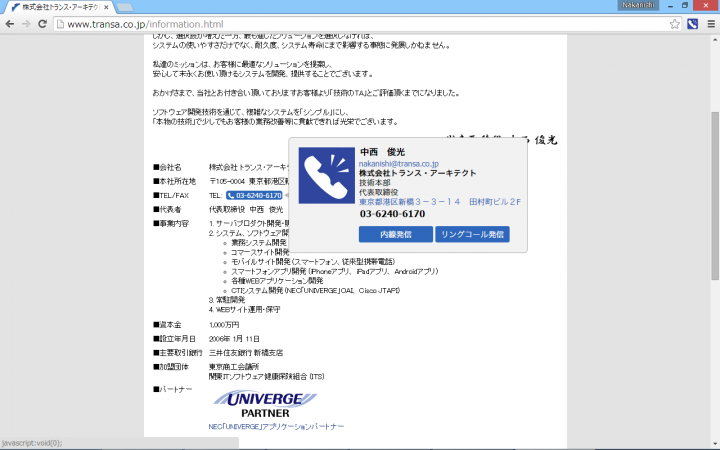This screenshot has height=450, width=720.
Task: Click the vertical scrollbar thumb
Action: coord(715,195)
